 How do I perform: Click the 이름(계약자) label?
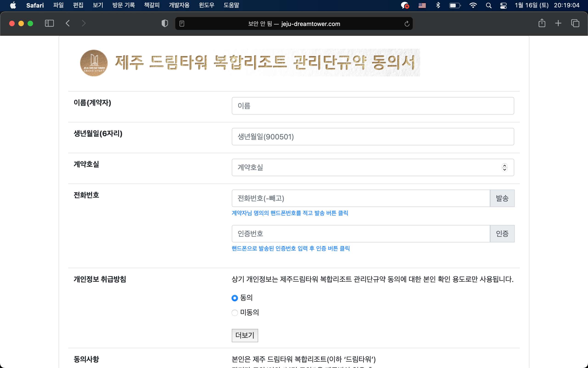[x=92, y=103]
